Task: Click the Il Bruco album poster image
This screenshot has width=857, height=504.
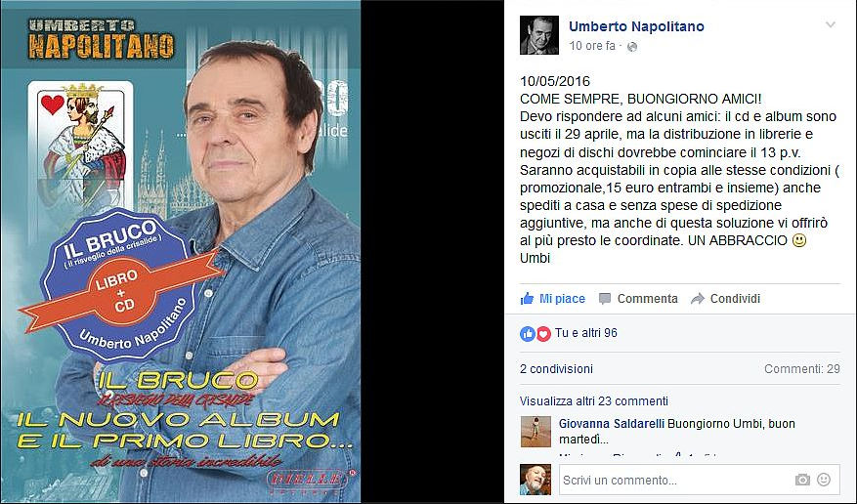Action: [181, 252]
